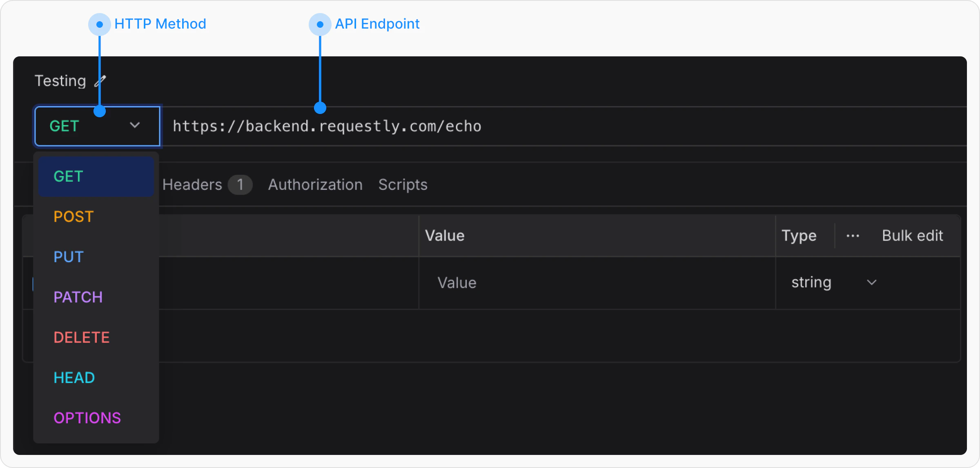The image size is (980, 468).
Task: Select PATCH HTTP method option
Action: tap(78, 297)
